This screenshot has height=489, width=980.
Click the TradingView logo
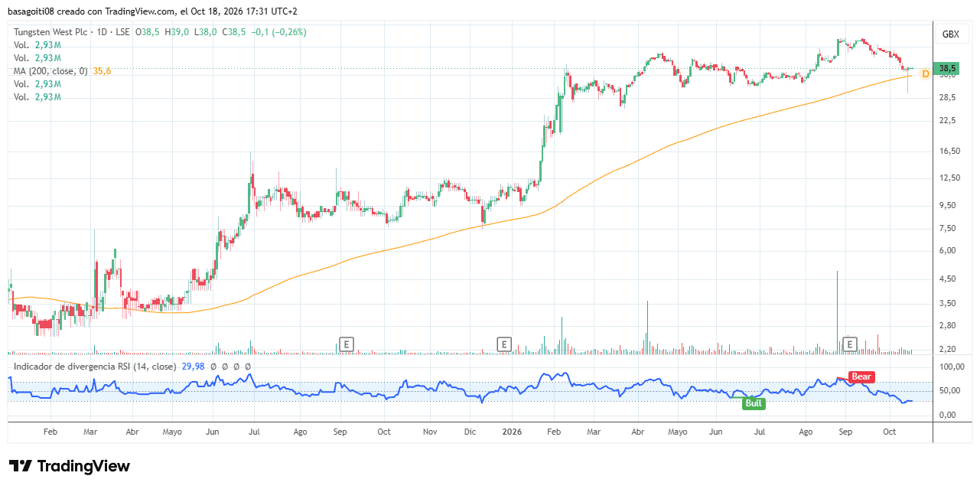click(70, 466)
